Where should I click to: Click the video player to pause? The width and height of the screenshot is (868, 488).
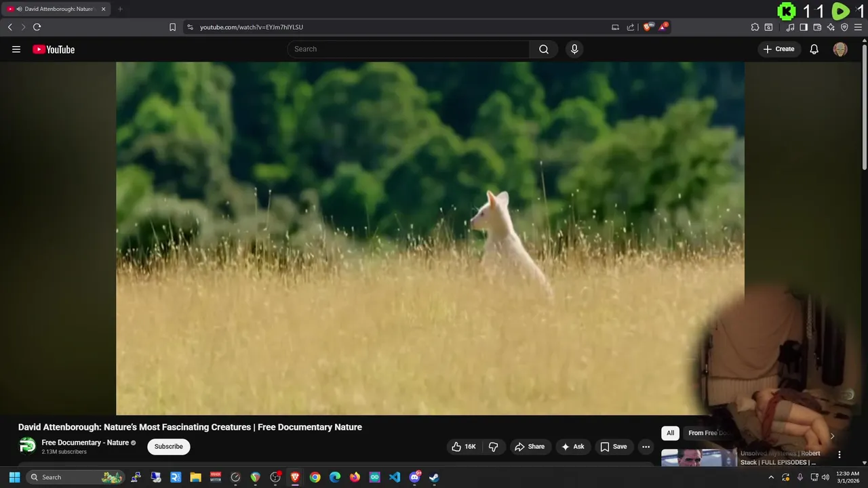coord(430,238)
